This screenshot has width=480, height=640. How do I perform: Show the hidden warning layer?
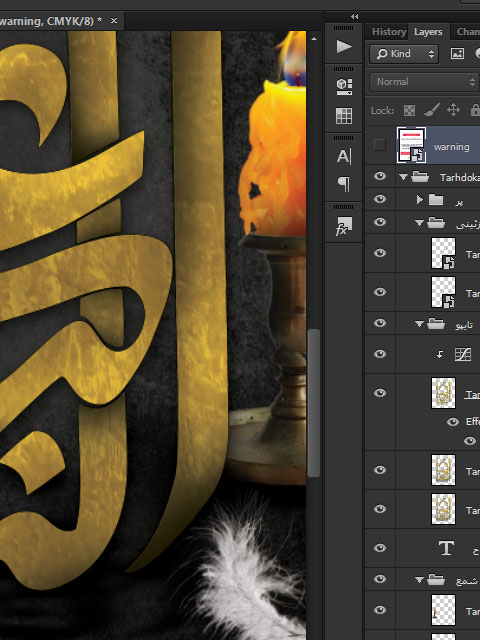(x=380, y=144)
